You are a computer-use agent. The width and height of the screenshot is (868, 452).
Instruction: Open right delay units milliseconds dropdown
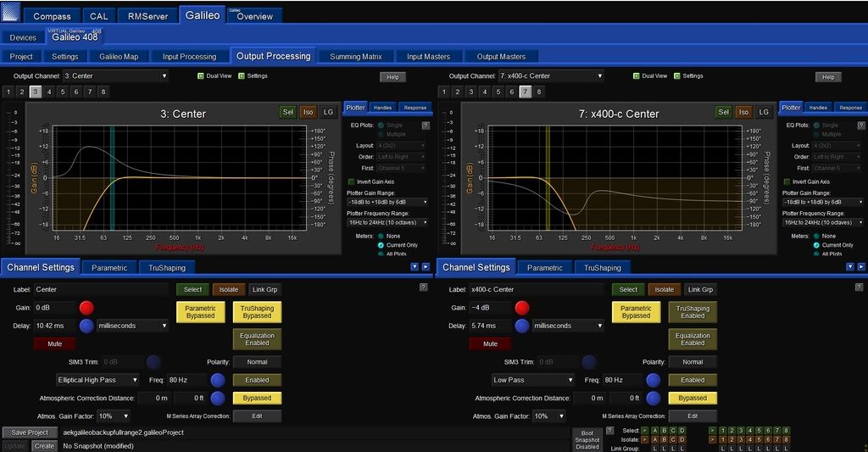coord(568,326)
